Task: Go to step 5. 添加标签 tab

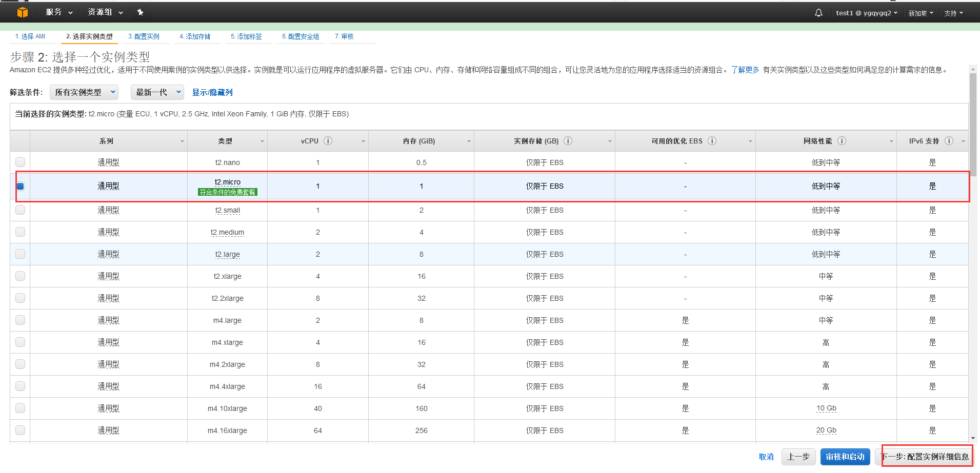Action: tap(246, 36)
